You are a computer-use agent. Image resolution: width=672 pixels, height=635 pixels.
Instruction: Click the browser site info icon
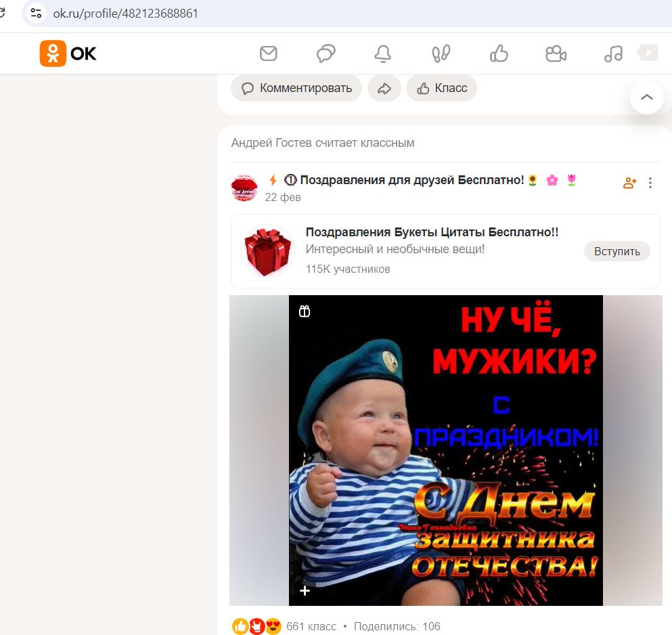[x=36, y=14]
